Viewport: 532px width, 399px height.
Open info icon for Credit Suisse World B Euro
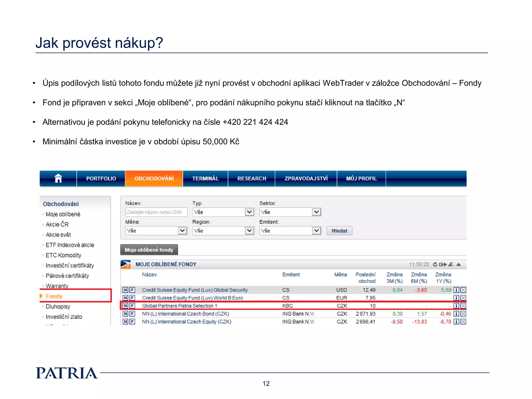(x=456, y=298)
